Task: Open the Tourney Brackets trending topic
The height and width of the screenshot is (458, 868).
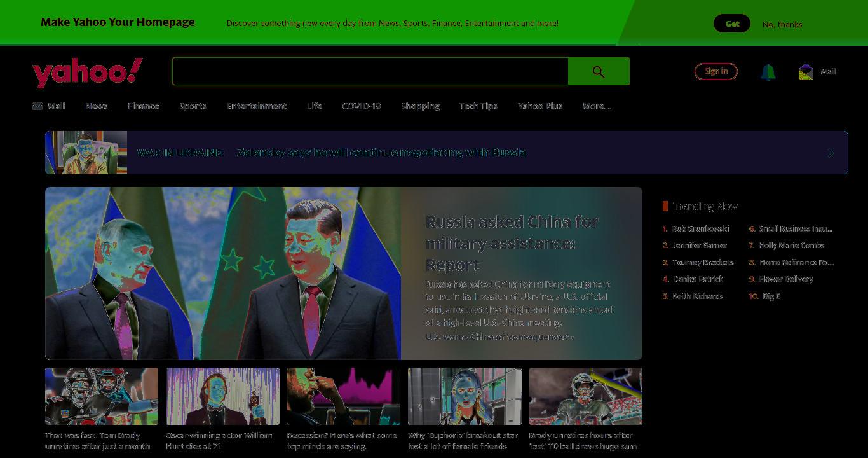Action: click(x=703, y=262)
